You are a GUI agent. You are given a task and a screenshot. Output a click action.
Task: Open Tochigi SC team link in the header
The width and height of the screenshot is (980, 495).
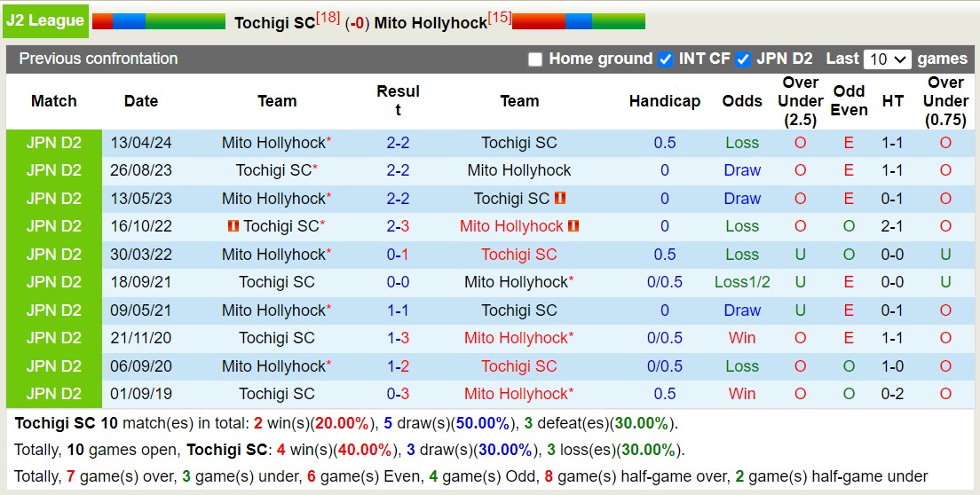[274, 23]
